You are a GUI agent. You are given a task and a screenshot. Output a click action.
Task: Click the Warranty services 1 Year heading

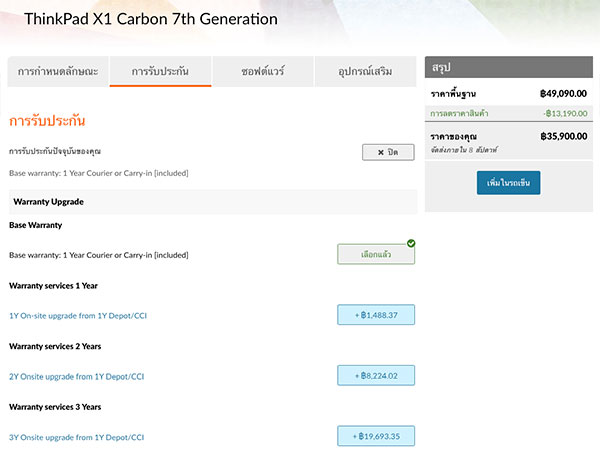[x=53, y=286]
